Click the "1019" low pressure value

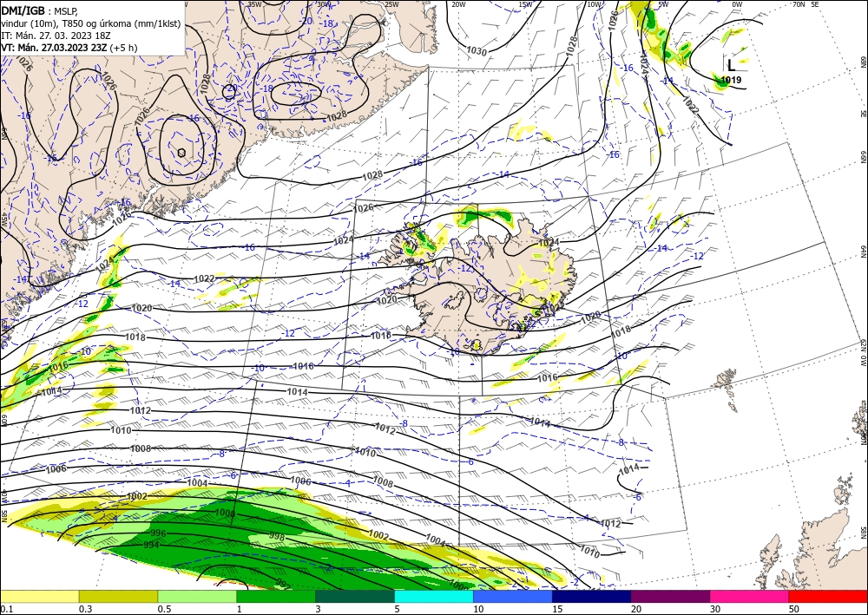pos(731,80)
